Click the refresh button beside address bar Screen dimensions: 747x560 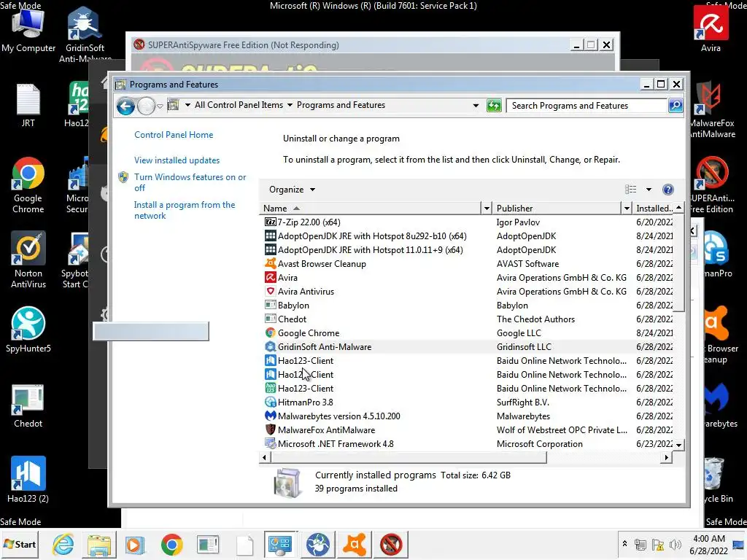(x=494, y=105)
